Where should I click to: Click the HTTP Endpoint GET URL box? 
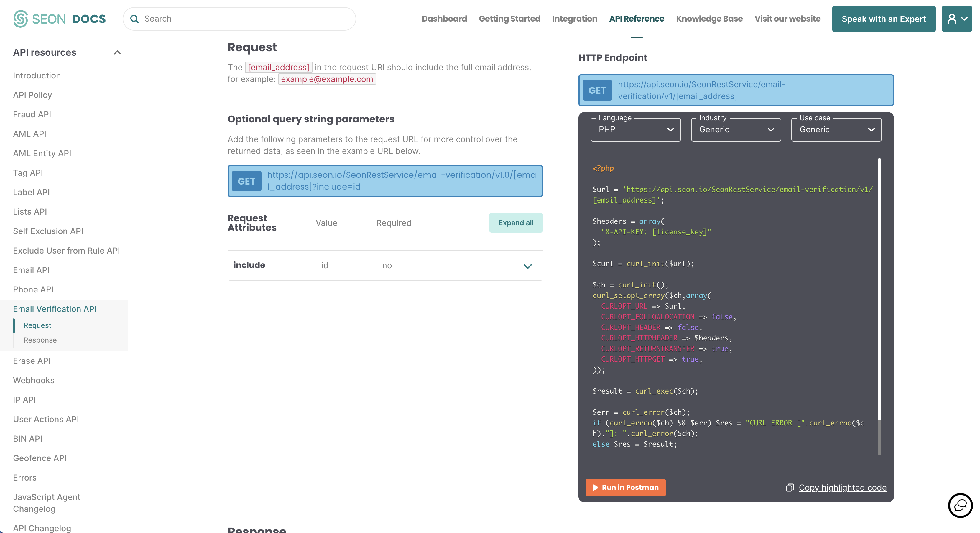736,90
